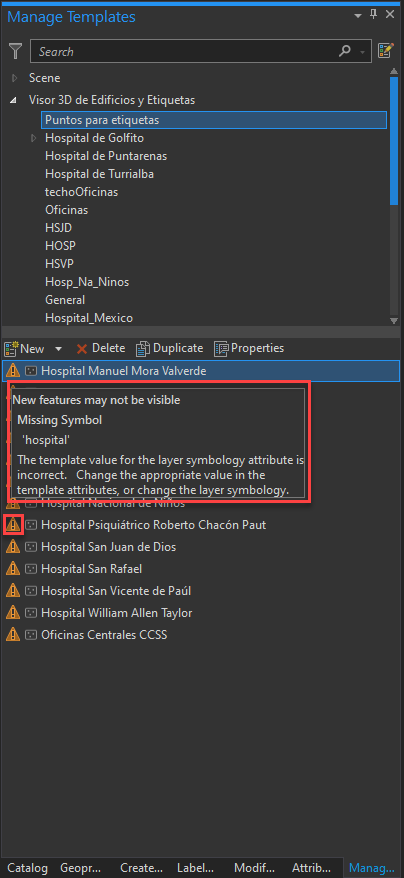The height and width of the screenshot is (878, 404).
Task: Click the magnifier search icon
Action: 345,52
